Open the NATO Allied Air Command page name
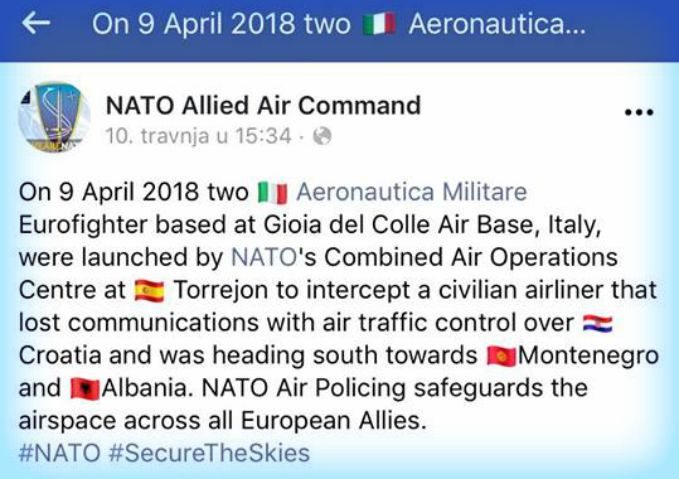This screenshot has height=479, width=679. (x=263, y=105)
